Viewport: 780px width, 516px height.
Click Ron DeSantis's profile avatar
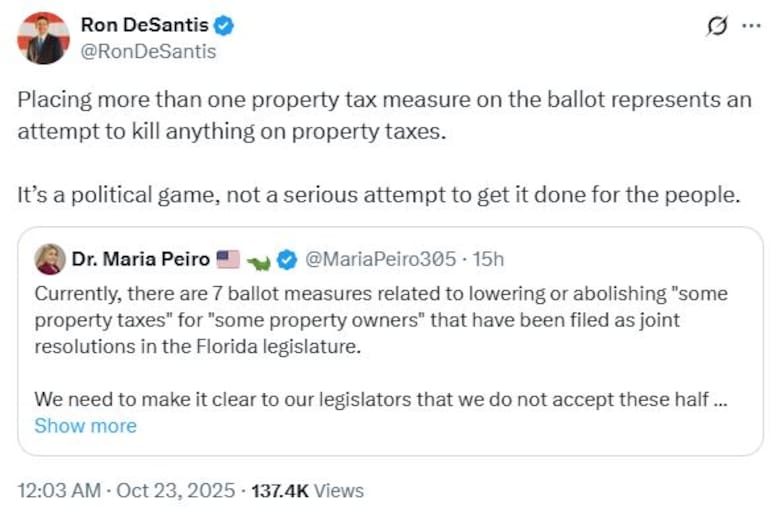pos(44,39)
